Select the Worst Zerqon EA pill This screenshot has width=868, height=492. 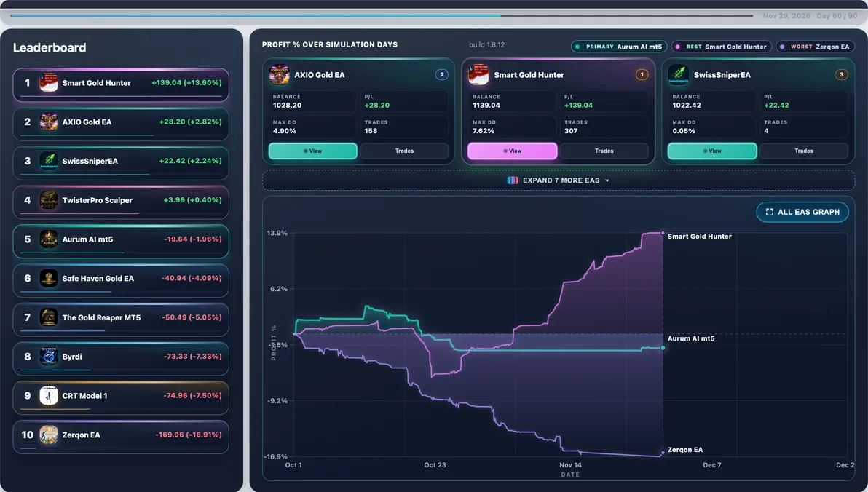pyautogui.click(x=815, y=47)
